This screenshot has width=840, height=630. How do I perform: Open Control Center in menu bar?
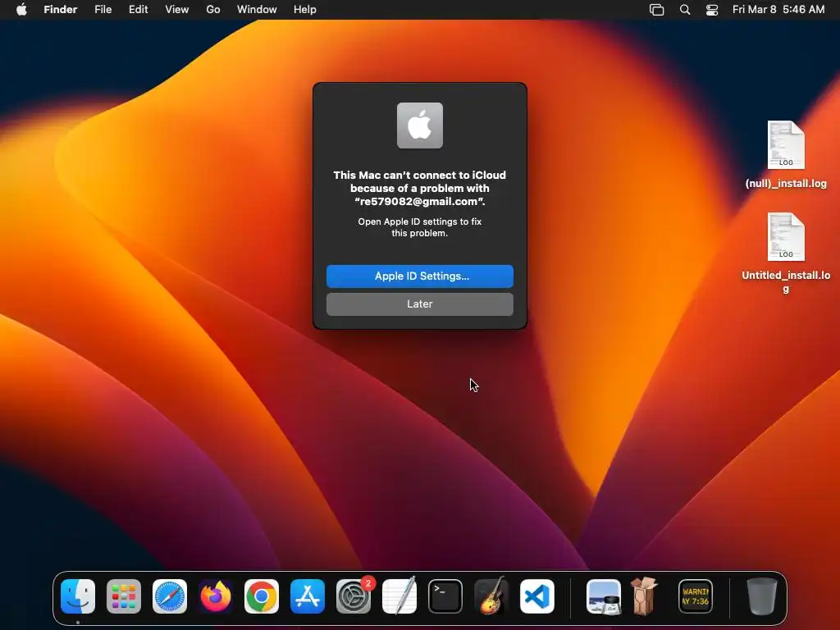[x=712, y=10]
